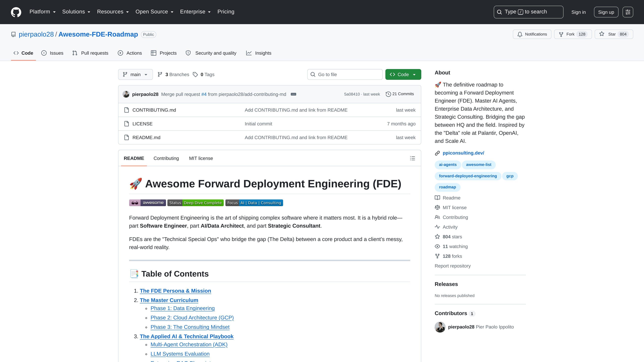Click the tag icon beside 0 Tags
The height and width of the screenshot is (362, 644).
click(x=196, y=74)
